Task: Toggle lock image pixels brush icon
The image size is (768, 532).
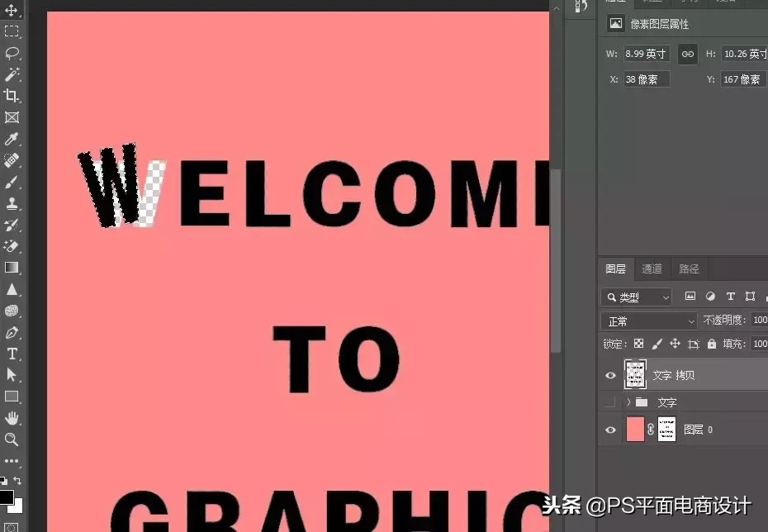Action: click(x=657, y=344)
